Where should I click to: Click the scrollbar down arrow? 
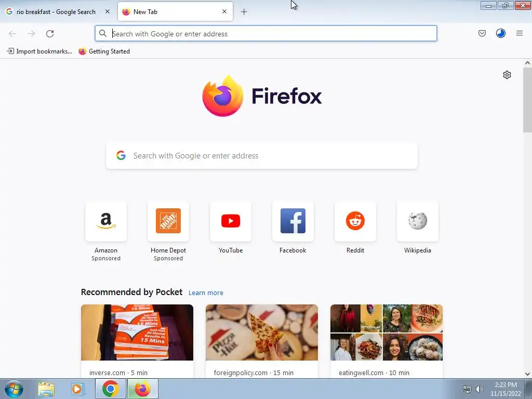pyautogui.click(x=527, y=374)
